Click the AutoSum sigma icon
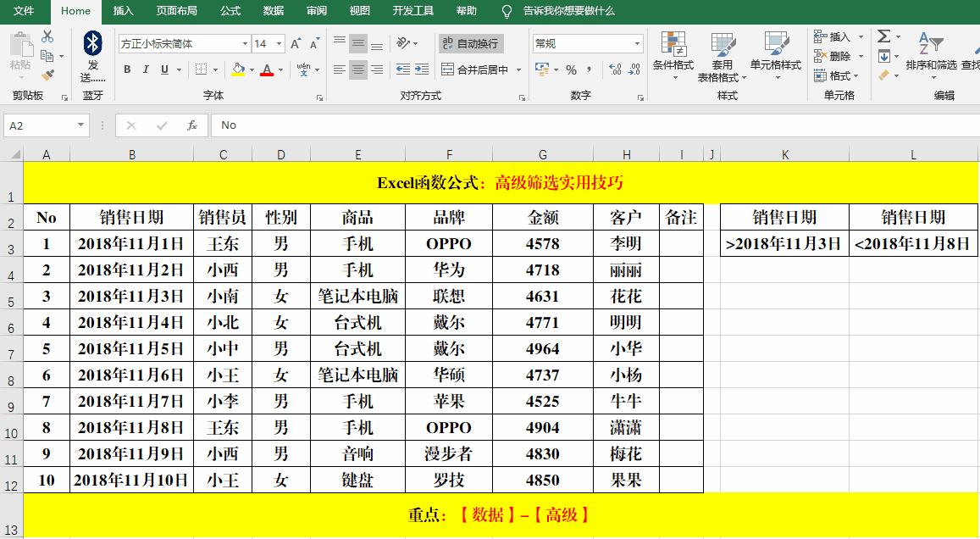This screenshot has width=980, height=539. click(883, 36)
